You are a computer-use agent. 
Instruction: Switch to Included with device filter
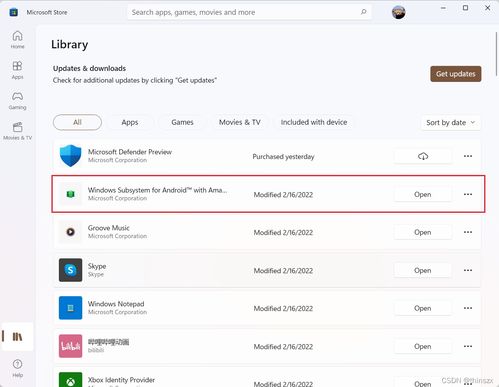tap(314, 122)
